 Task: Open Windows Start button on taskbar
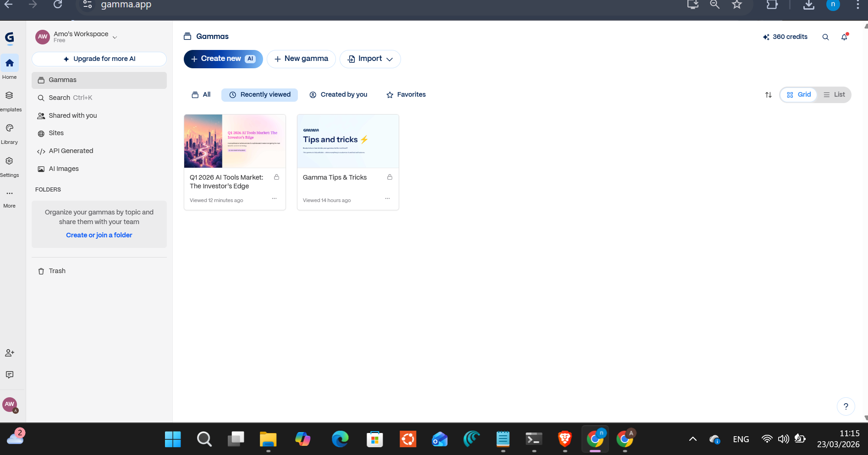coord(173,439)
